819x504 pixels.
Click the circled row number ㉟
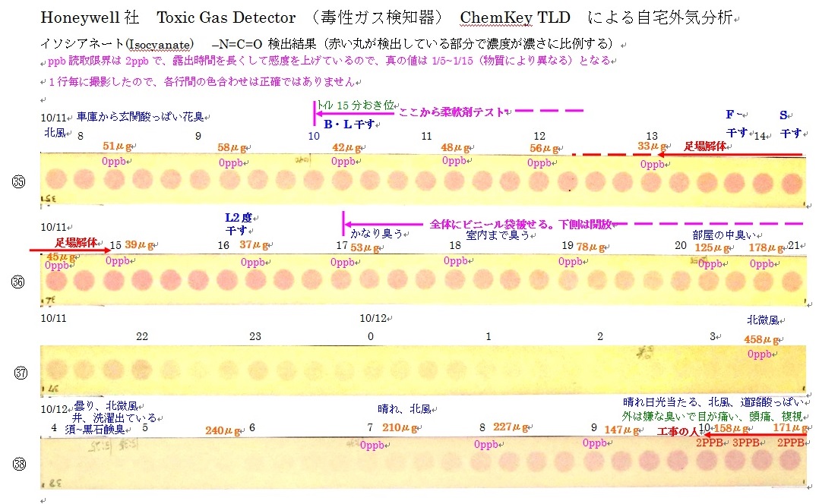(18, 181)
